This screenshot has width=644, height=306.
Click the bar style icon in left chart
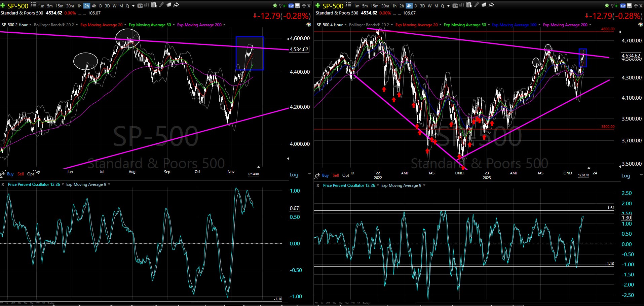[147, 5]
